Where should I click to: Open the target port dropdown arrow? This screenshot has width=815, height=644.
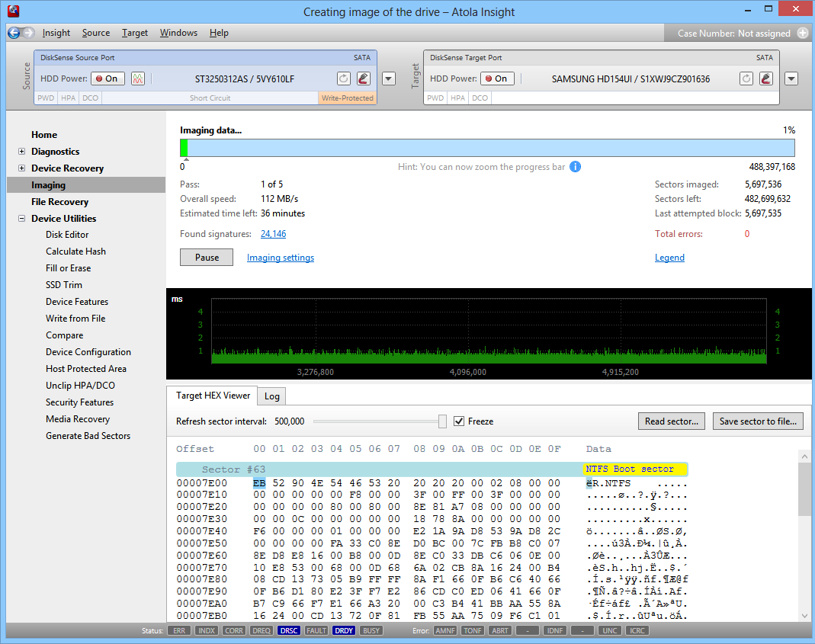coord(791,78)
